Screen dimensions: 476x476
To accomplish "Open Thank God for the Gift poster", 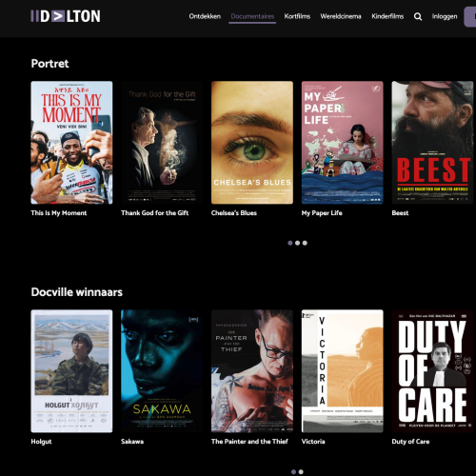I will coord(162,143).
